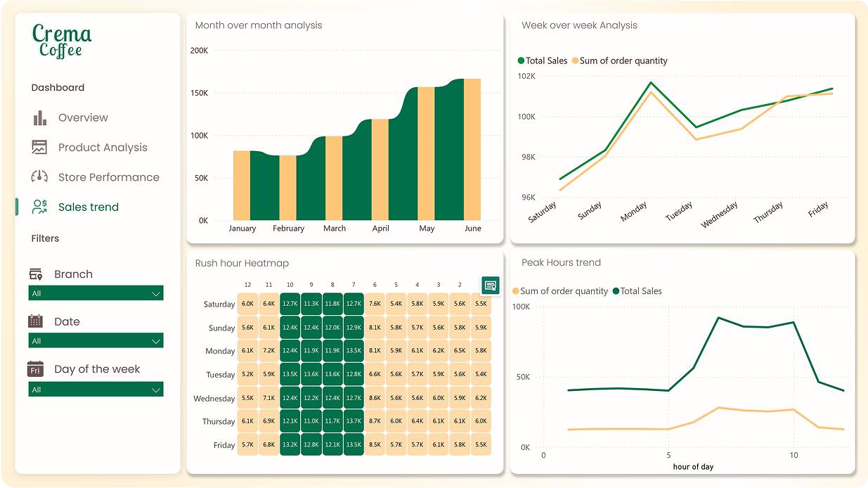Viewport: 868px width, 488px height.
Task: Click the Thursday axis label in Week analysis
Action: (769, 212)
